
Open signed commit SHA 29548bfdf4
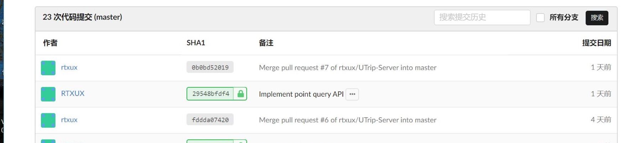(x=210, y=94)
